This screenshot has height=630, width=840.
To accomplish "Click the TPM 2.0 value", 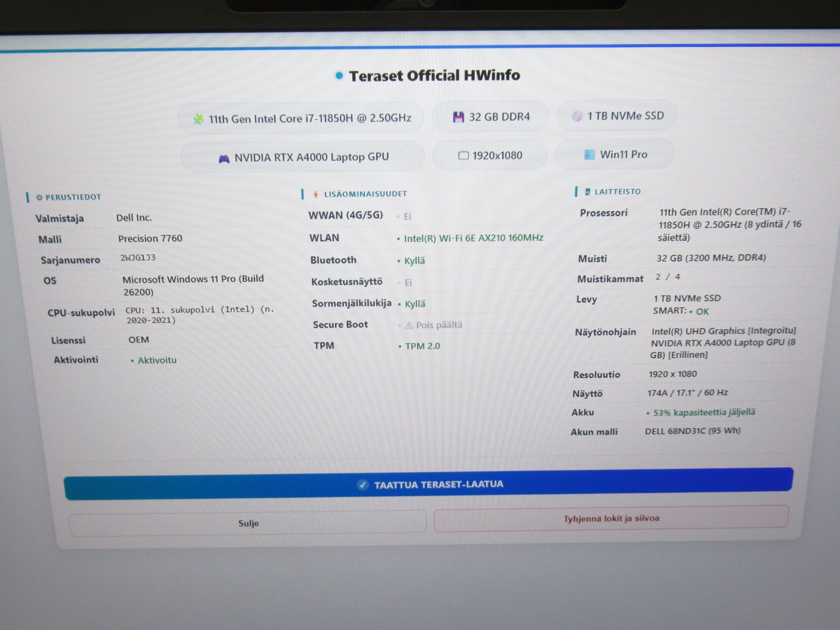I will [422, 346].
